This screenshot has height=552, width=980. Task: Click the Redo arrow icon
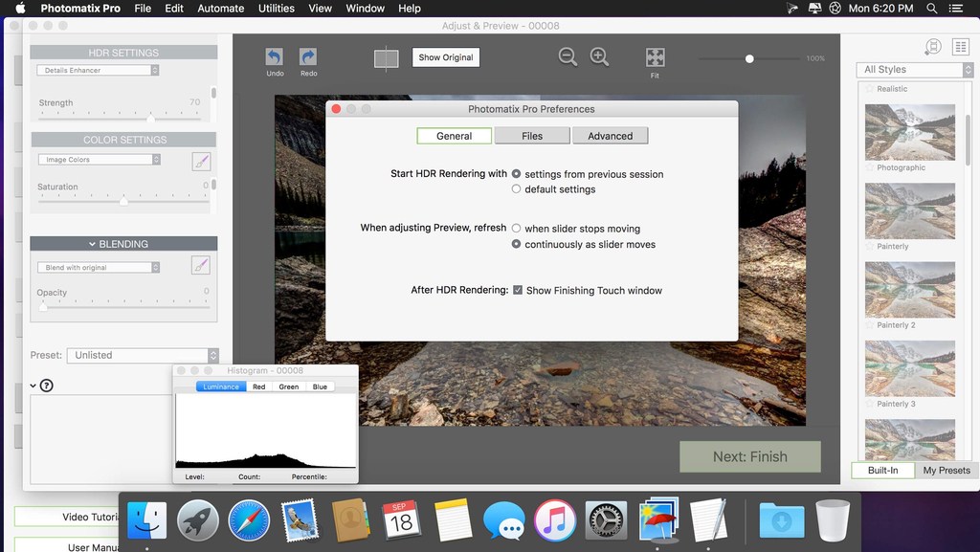tap(308, 57)
